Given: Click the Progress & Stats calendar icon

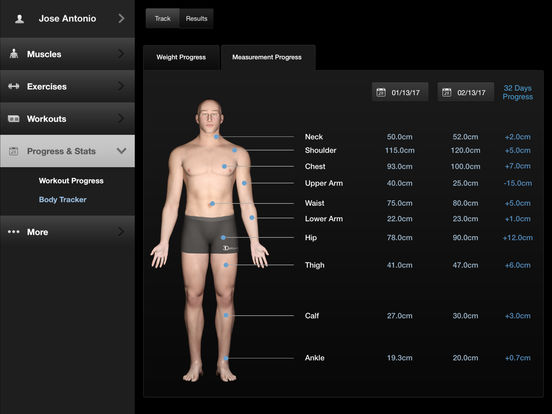Looking at the screenshot, I should coord(13,151).
